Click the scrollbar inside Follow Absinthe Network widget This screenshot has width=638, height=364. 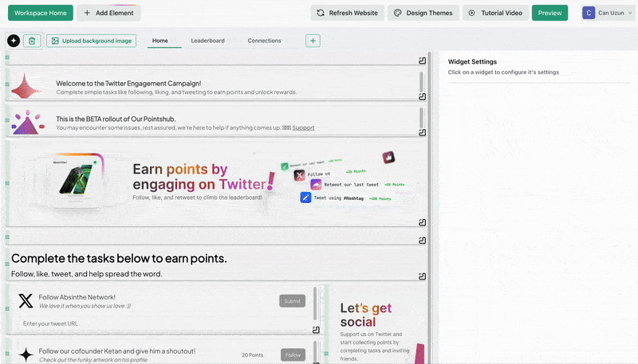(x=315, y=304)
